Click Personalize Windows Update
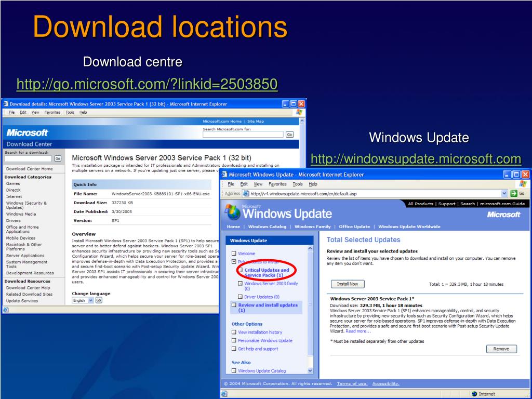The height and width of the screenshot is (399, 532). [265, 340]
